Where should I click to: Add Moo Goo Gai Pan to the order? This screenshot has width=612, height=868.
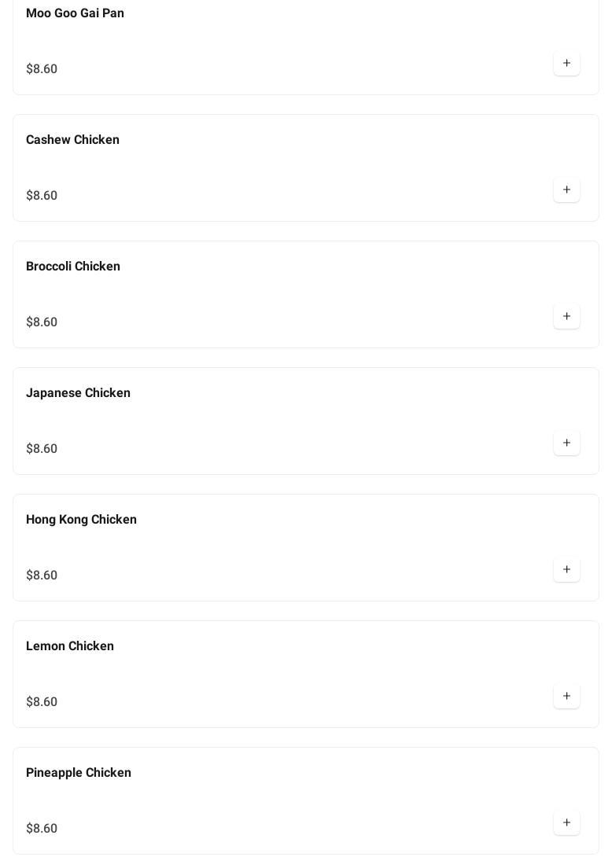[x=566, y=63]
